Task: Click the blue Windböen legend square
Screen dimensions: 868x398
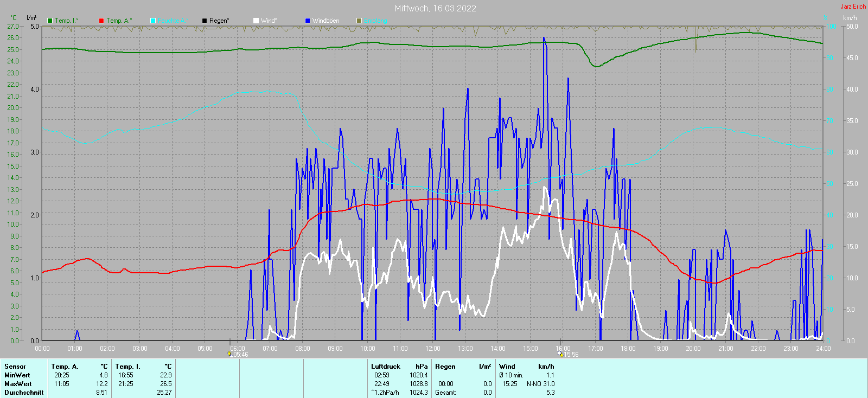Action: coord(308,21)
